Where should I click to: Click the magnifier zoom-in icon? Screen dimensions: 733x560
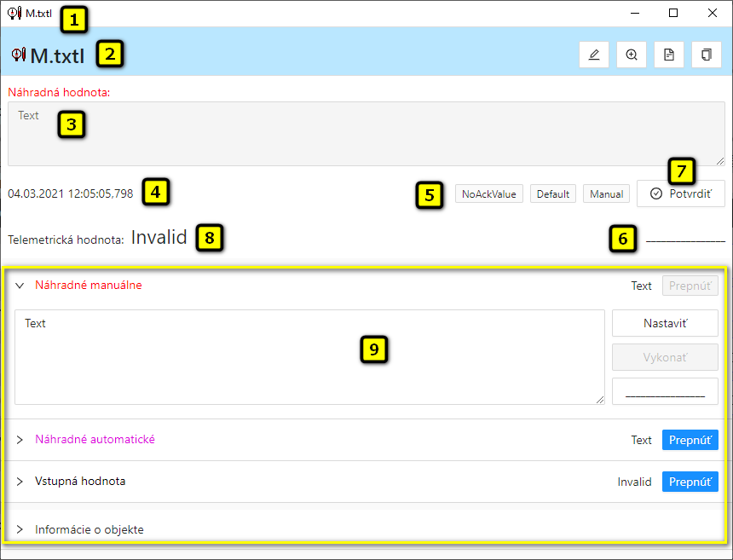[632, 55]
